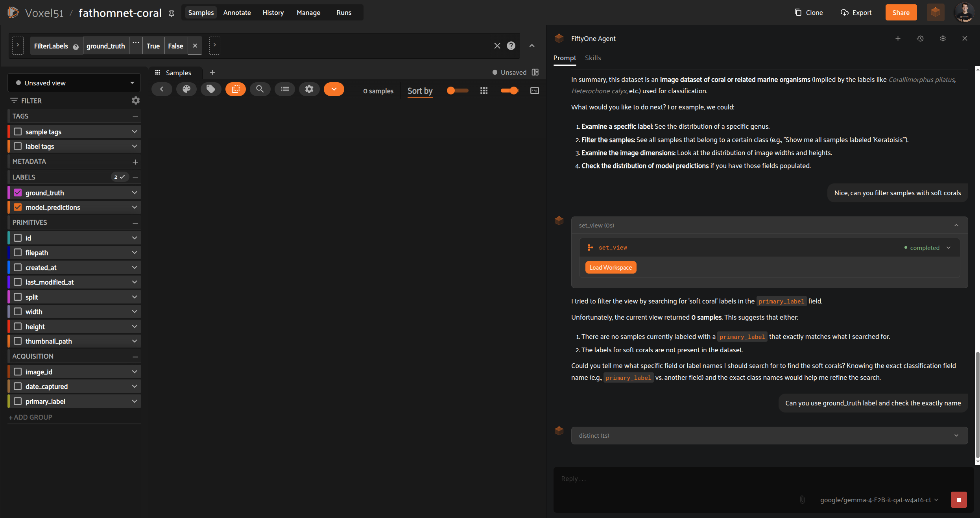Image resolution: width=980 pixels, height=518 pixels.
Task: Enable the split field checkbox
Action: 18,297
